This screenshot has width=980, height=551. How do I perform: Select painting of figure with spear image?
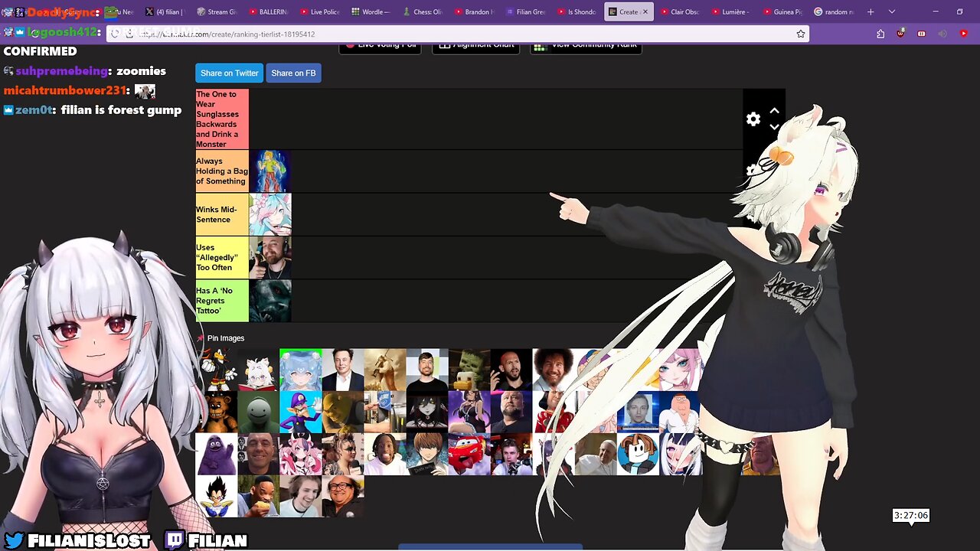(385, 370)
